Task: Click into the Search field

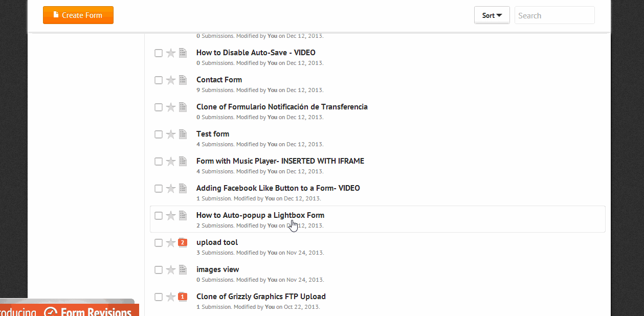Action: click(554, 15)
